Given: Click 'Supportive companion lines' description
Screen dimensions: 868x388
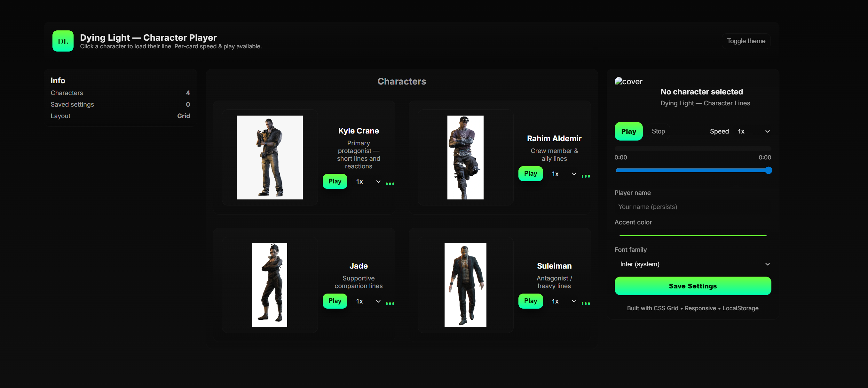Looking at the screenshot, I should point(359,282).
